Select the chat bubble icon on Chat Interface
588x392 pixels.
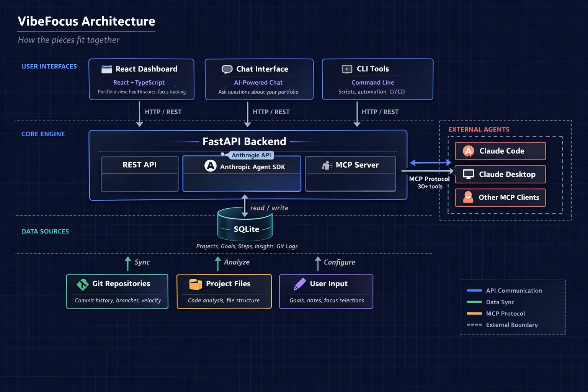[227, 69]
